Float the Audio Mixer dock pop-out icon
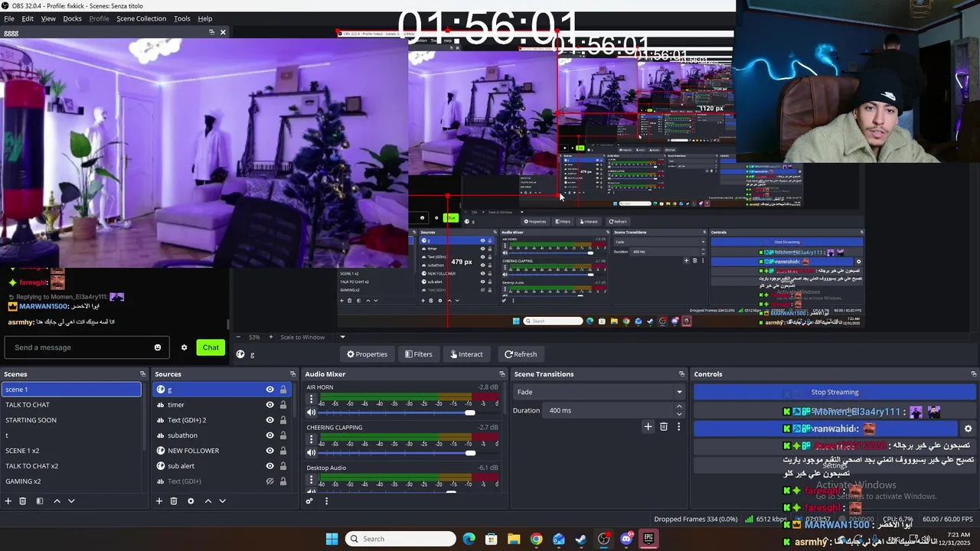The image size is (980, 551). 502,374
